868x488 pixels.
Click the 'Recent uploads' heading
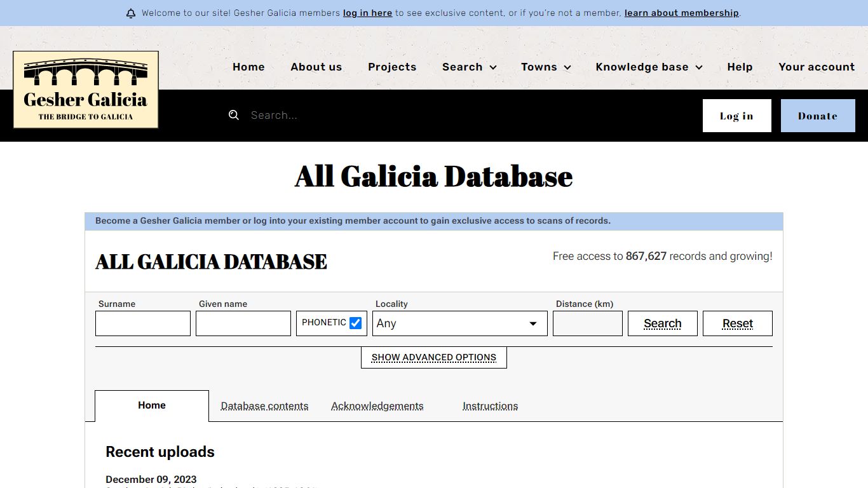[160, 452]
